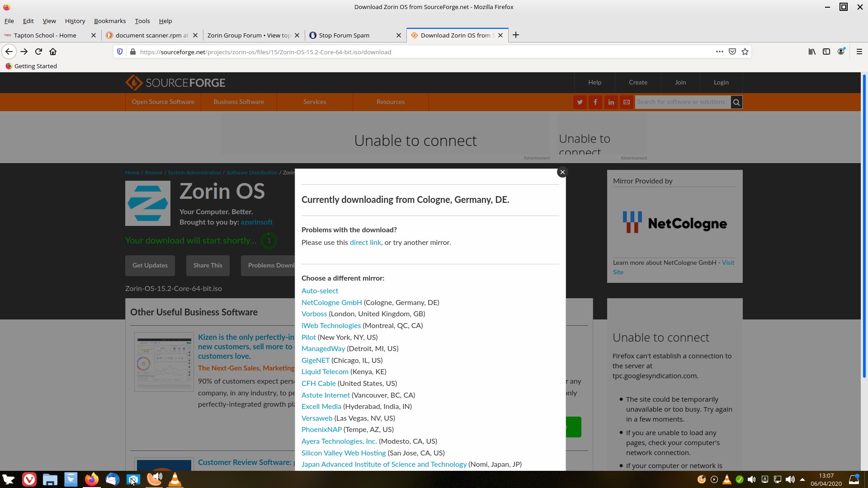
Task: Expand Resources nav menu
Action: [391, 102]
